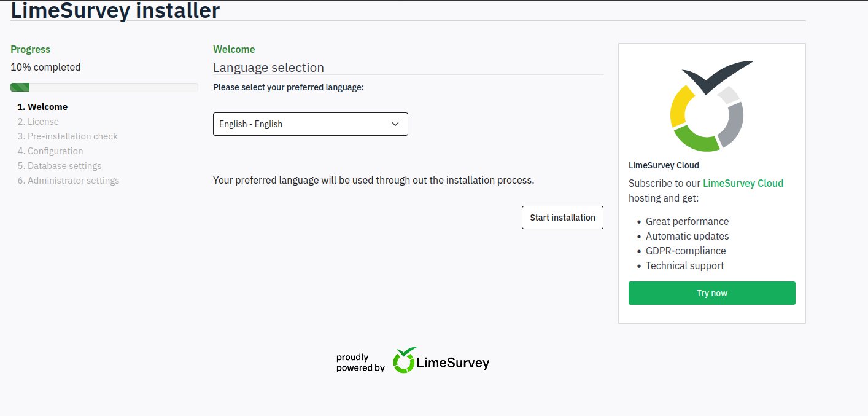Click the Language selection heading
Screen dimensions: 868x416
tap(268, 68)
